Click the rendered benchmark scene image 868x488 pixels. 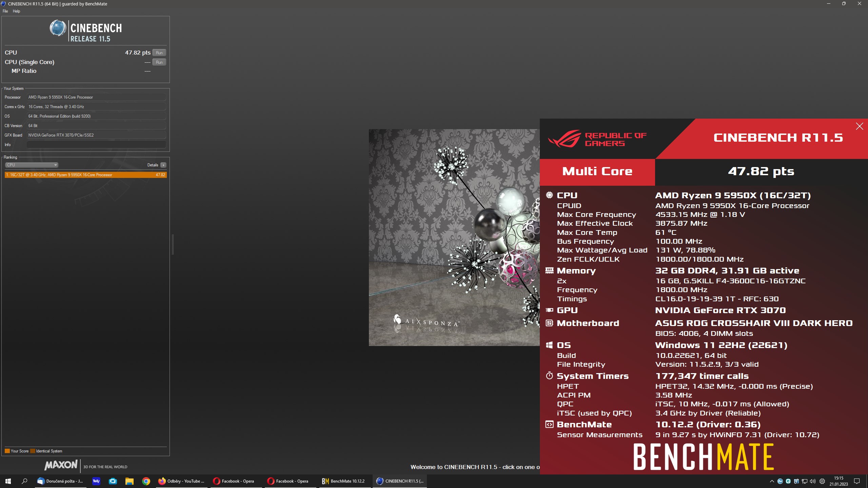tap(454, 237)
